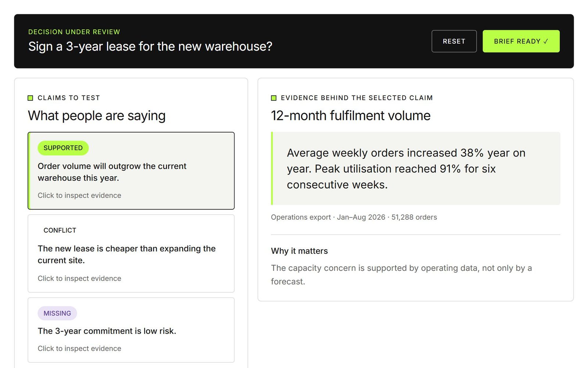588x368 pixels.
Task: Click the Operations export source line
Action: tap(354, 217)
